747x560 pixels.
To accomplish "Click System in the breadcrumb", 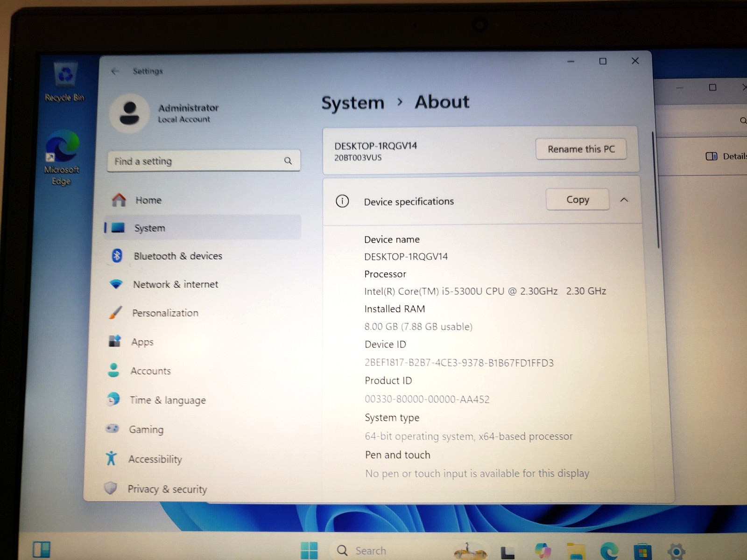I will point(352,103).
